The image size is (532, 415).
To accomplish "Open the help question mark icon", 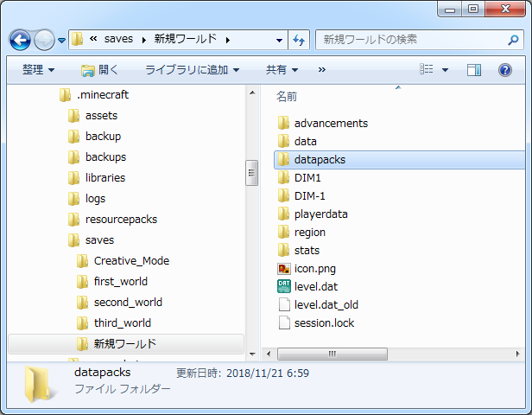I will tap(505, 69).
